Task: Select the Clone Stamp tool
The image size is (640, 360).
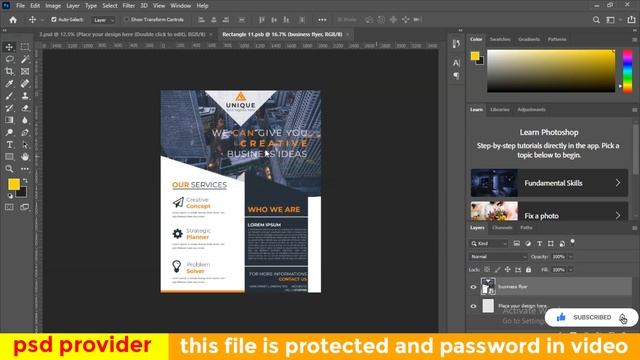Action: [25, 96]
